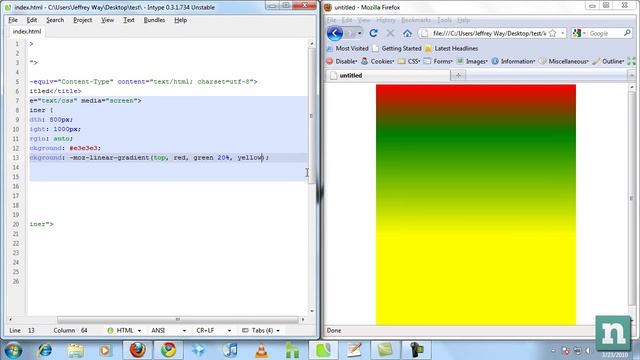Launch Internet Explorer from taskbar

(44, 350)
